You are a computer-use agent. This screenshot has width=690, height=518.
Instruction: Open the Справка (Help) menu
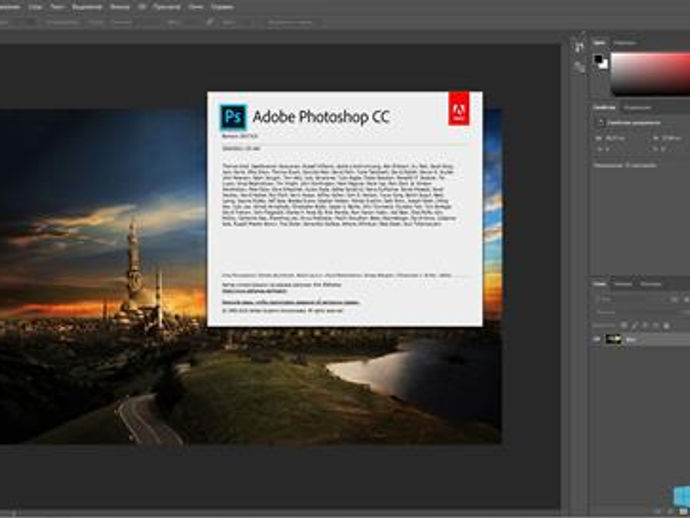tap(222, 7)
